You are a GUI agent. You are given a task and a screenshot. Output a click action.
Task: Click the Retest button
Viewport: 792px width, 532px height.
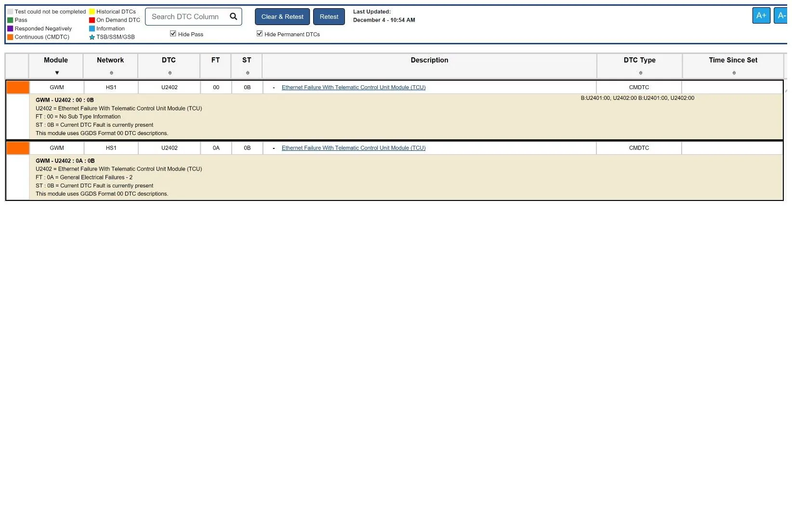click(x=329, y=16)
